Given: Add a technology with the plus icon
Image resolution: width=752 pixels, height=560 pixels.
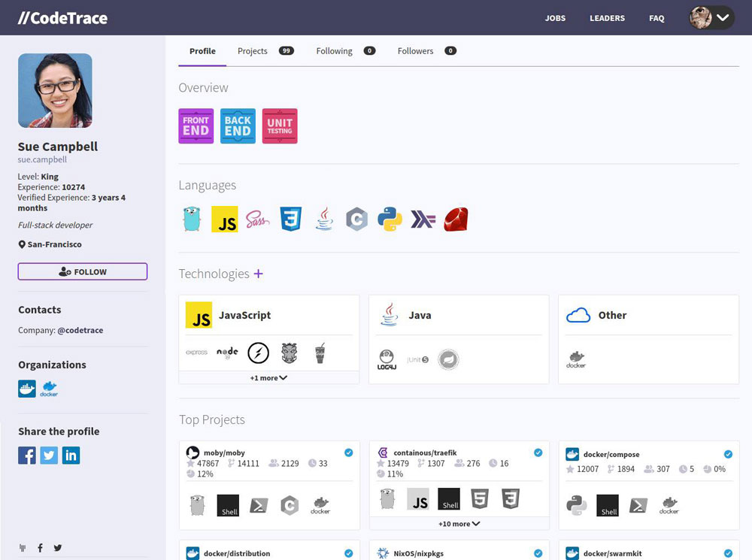Looking at the screenshot, I should tap(258, 274).
